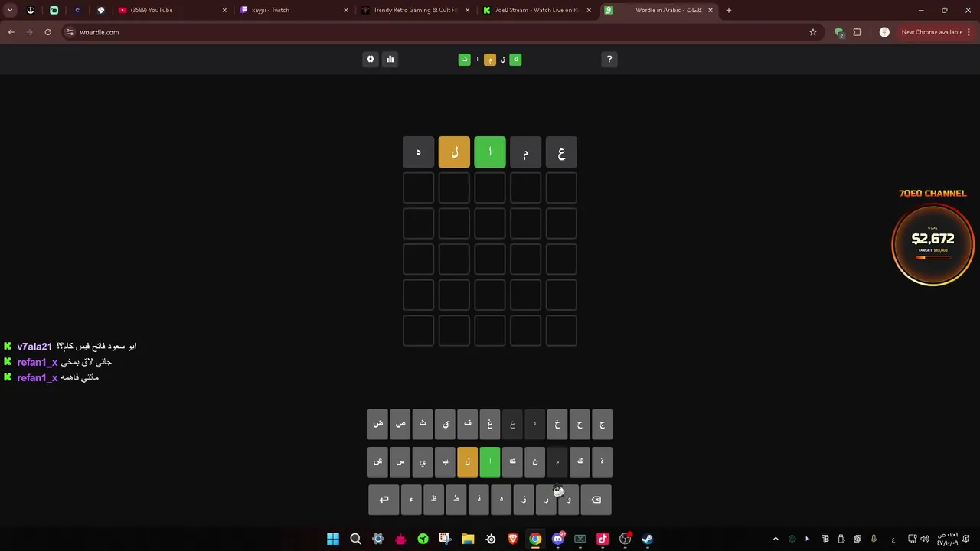Tap the س letter key
Image resolution: width=980 pixels, height=551 pixels.
click(400, 461)
